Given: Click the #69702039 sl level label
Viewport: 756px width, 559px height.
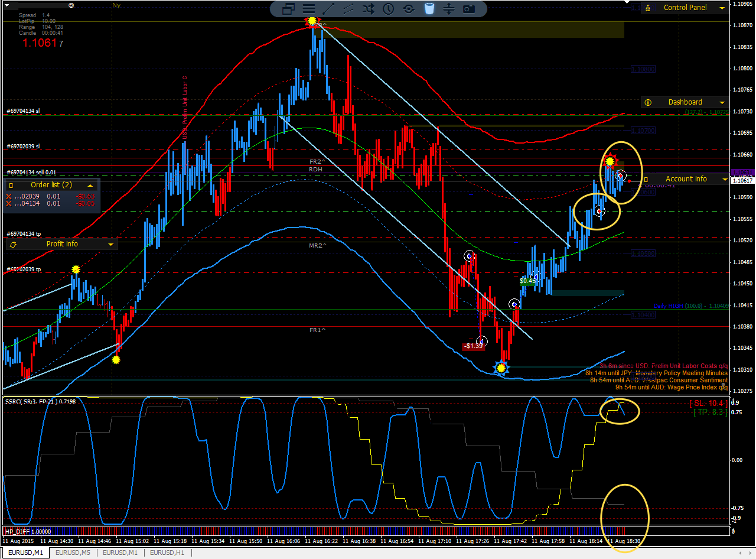Looking at the screenshot, I should coord(24,146).
